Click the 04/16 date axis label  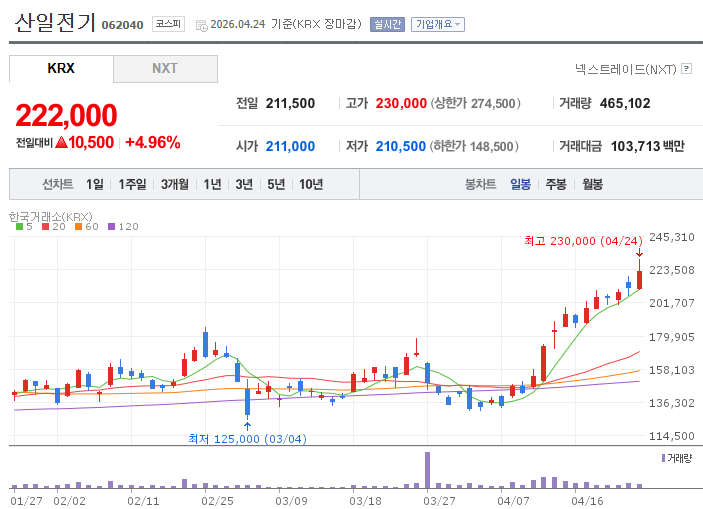click(587, 501)
